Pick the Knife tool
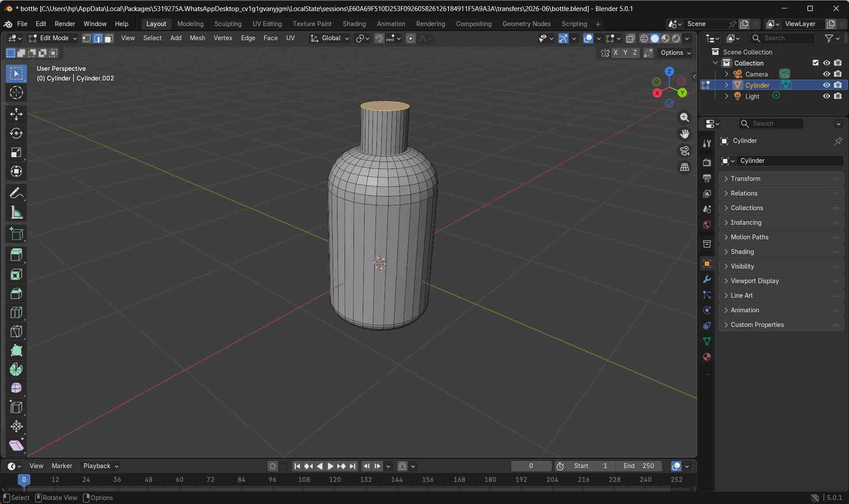The height and width of the screenshot is (504, 849). (16, 331)
